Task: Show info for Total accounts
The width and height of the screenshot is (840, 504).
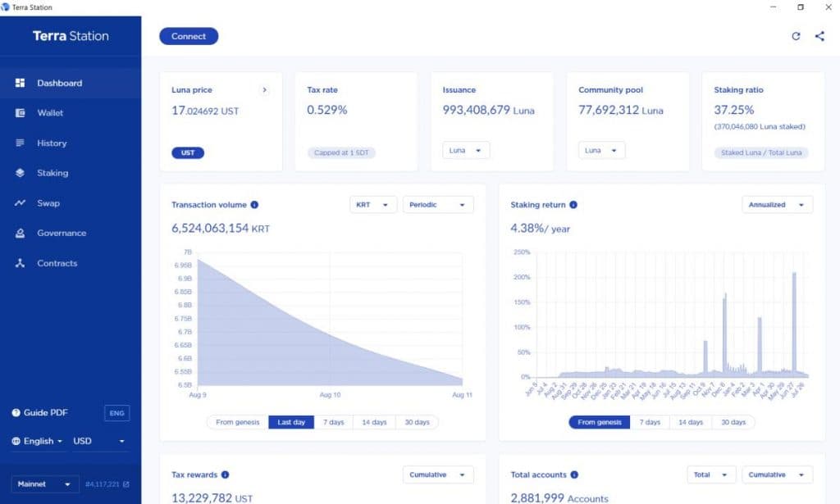Action: 574,474
